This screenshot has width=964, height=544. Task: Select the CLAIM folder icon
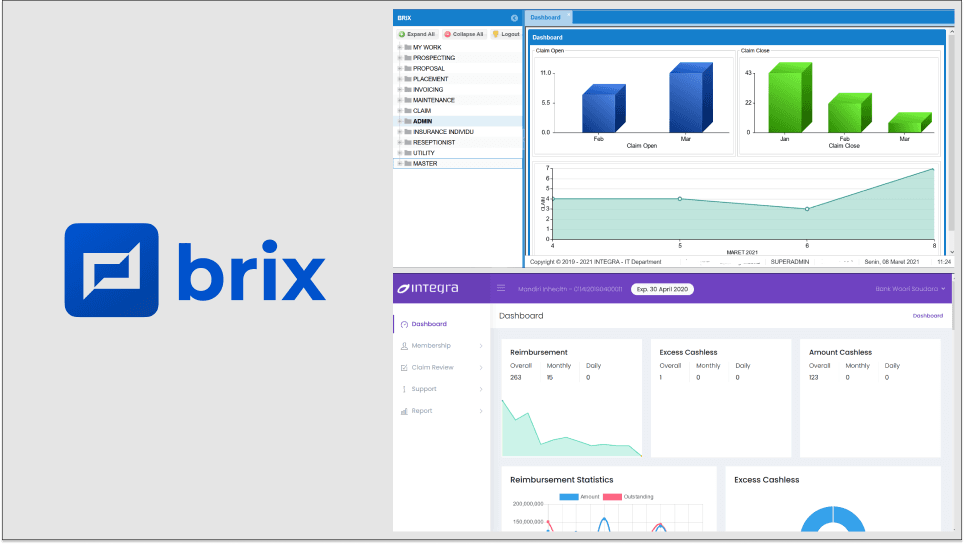pos(408,111)
